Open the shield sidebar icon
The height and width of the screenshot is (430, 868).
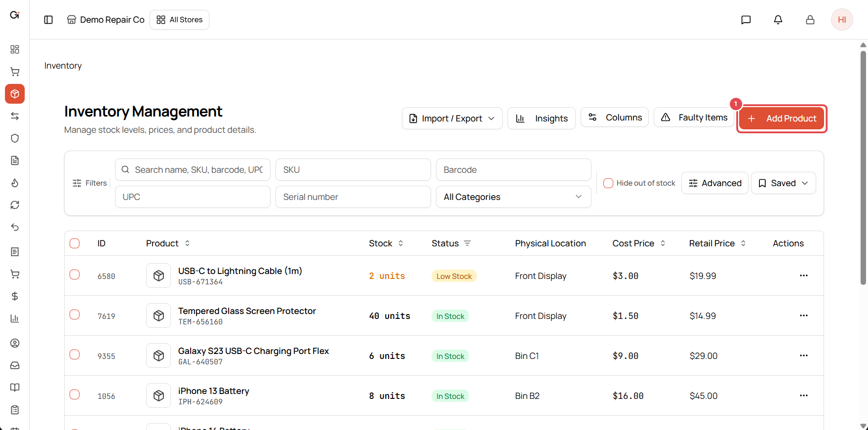(15, 138)
